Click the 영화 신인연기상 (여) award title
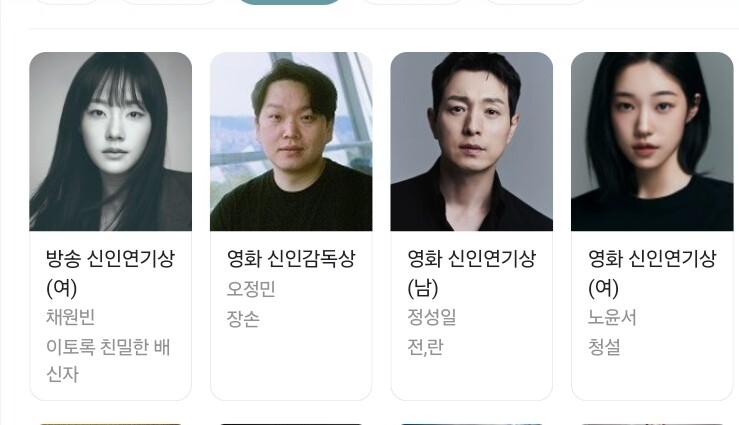The height and width of the screenshot is (425, 739). tap(652, 273)
